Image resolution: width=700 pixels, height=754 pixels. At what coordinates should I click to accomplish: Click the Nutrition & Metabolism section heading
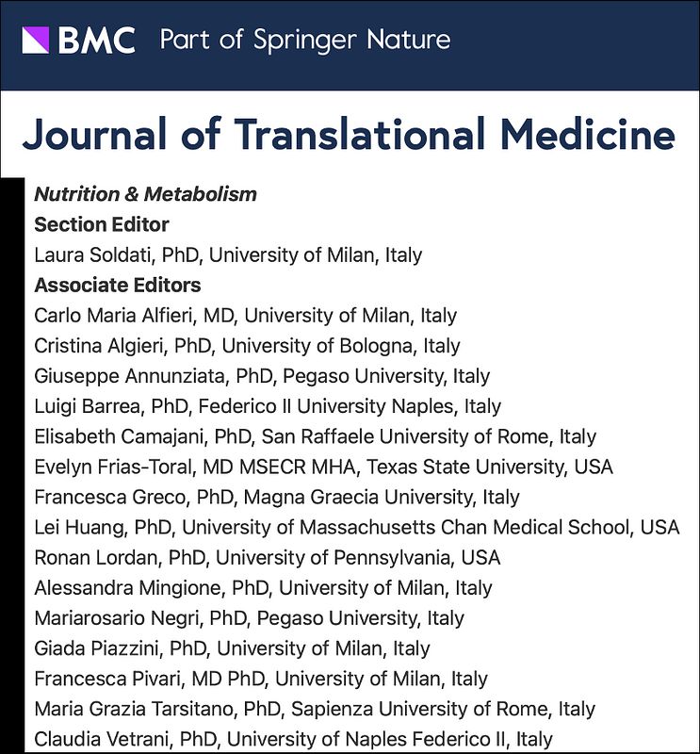pos(145,194)
